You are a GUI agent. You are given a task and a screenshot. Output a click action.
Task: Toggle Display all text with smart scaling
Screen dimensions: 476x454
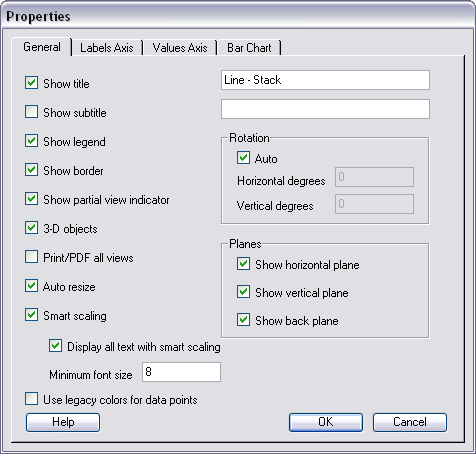point(55,346)
